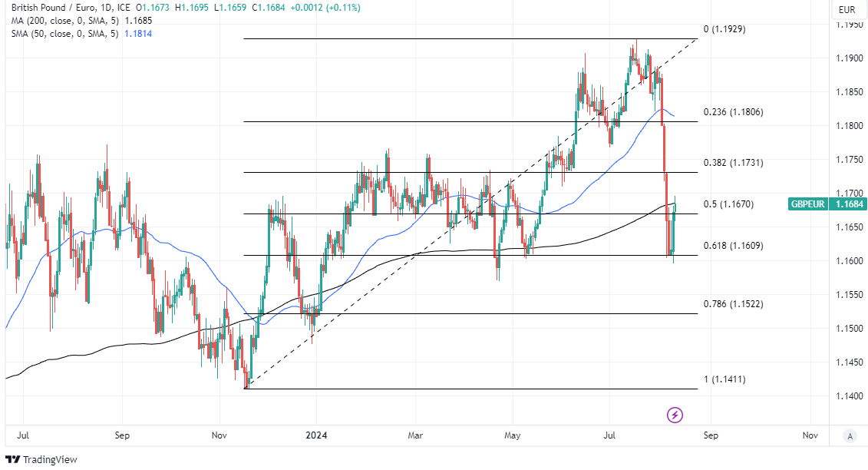Click the 0.236 (1.1806) retracement label
Viewport: 868px width, 470px height.
(x=733, y=112)
